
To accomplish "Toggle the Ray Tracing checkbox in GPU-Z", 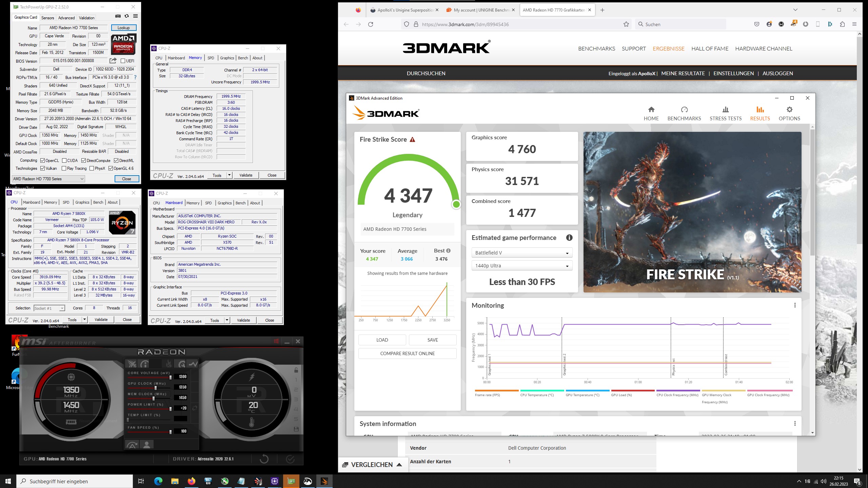I will click(64, 168).
